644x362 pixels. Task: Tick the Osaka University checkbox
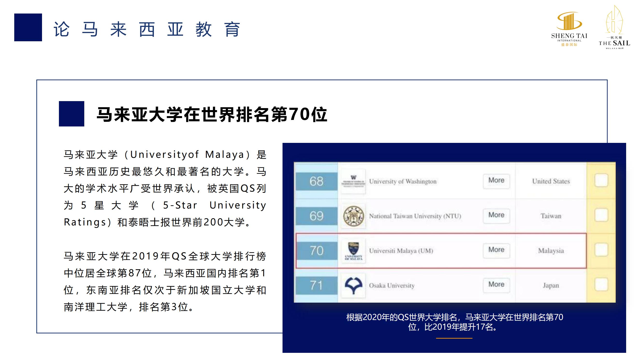[x=601, y=284]
